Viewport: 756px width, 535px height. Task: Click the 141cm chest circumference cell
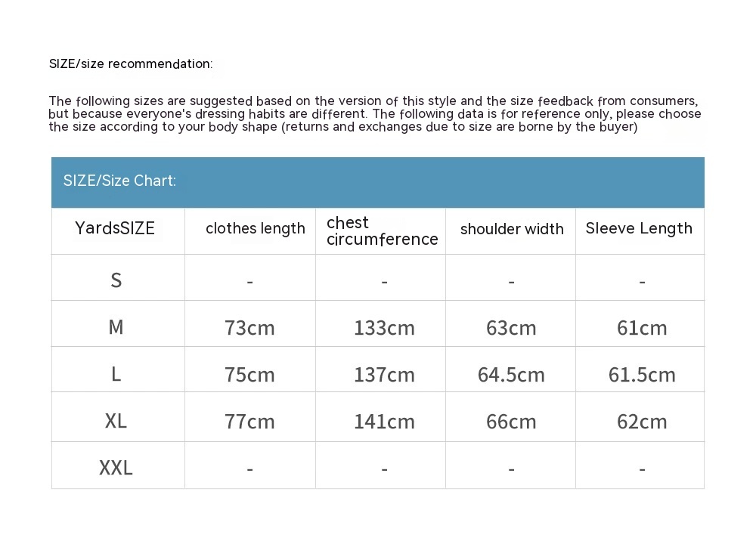pyautogui.click(x=384, y=422)
